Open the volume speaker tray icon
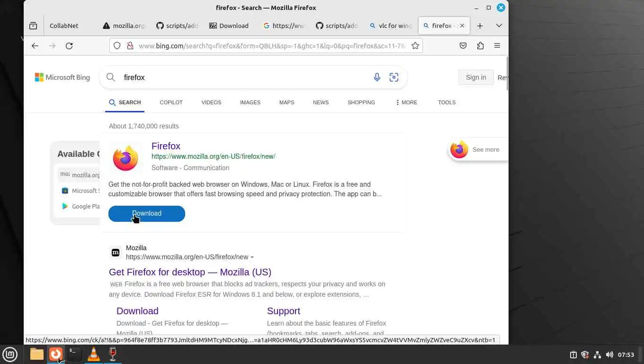 pyautogui.click(x=609, y=355)
